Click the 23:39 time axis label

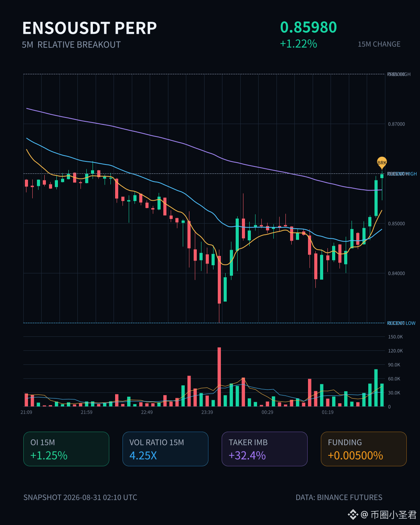tap(207, 412)
